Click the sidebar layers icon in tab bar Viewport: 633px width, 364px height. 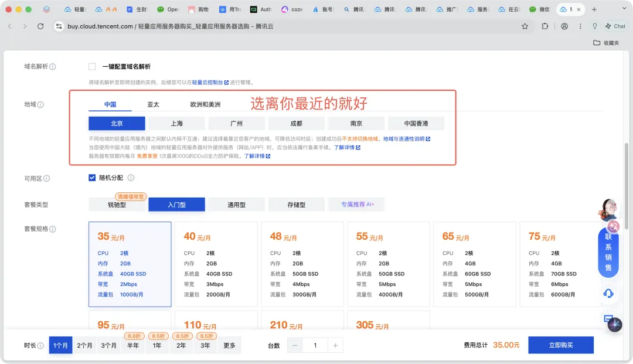point(46,9)
